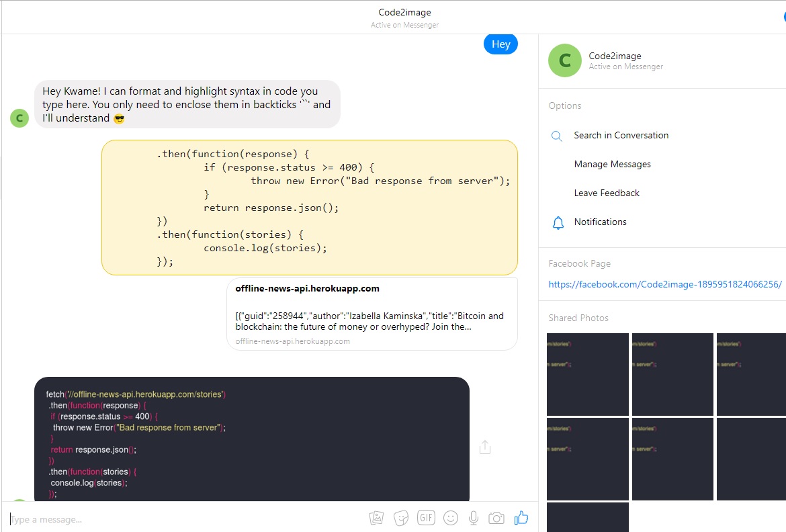This screenshot has height=532, width=786.
Task: Click the yellow code snippet message bubble
Action: pos(309,208)
